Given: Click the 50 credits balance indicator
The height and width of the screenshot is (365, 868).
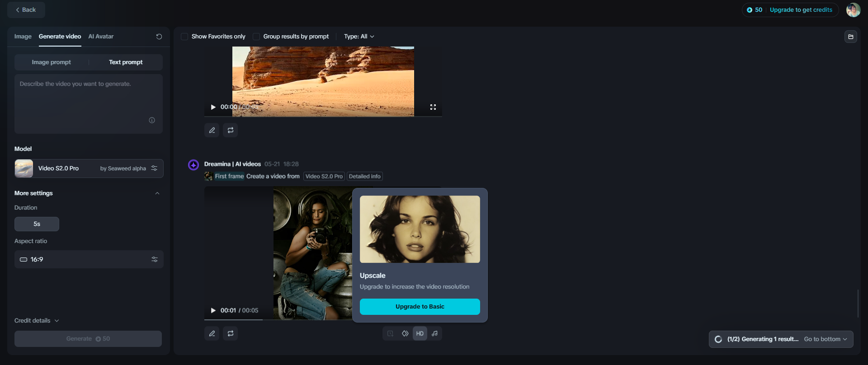Looking at the screenshot, I should coord(755,10).
